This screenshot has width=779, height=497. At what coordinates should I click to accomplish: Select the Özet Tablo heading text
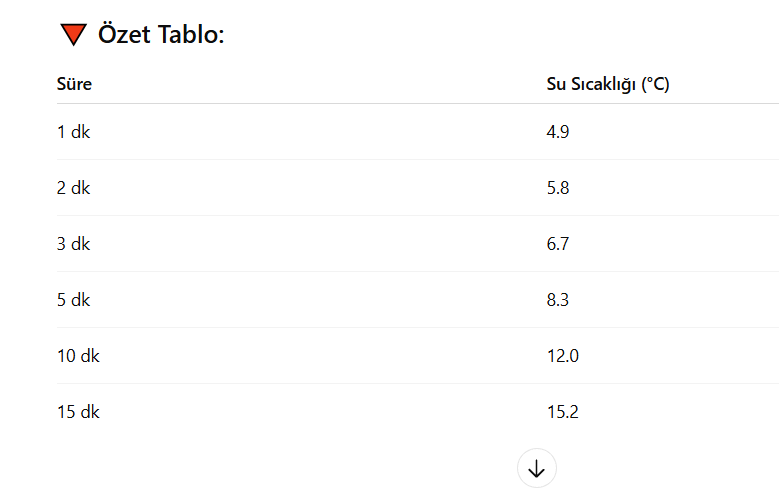click(x=161, y=34)
